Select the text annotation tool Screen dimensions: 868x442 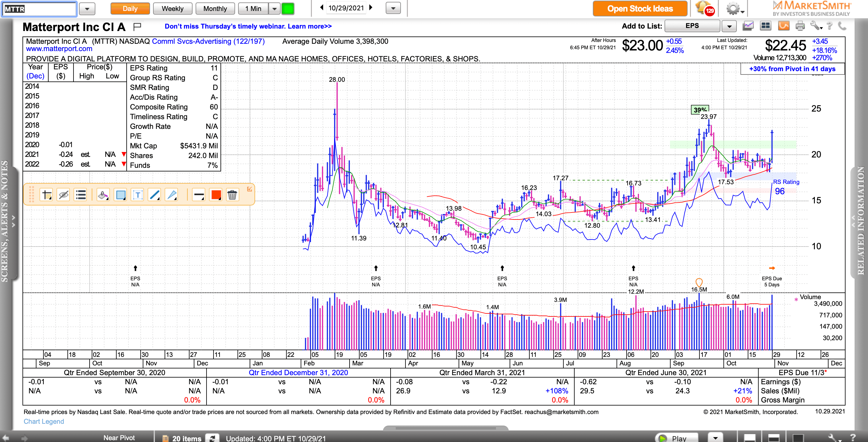138,195
